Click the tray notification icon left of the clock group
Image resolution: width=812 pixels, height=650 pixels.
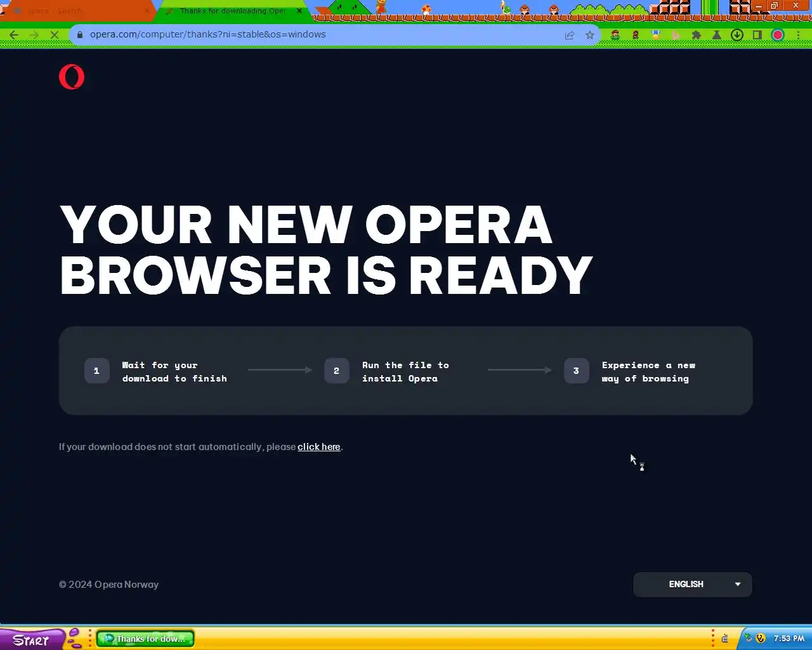tap(725, 639)
